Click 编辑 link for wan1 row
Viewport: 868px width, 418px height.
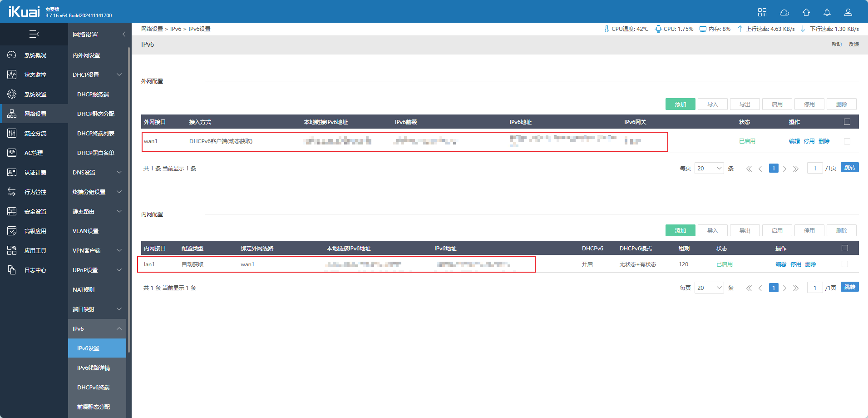point(794,141)
